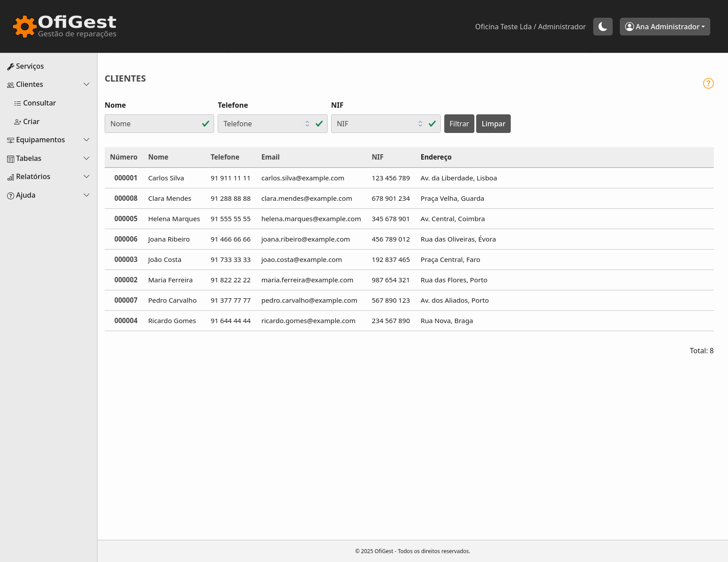Click the Telefone field stepper arrows
The width and height of the screenshot is (728, 562).
tap(307, 124)
